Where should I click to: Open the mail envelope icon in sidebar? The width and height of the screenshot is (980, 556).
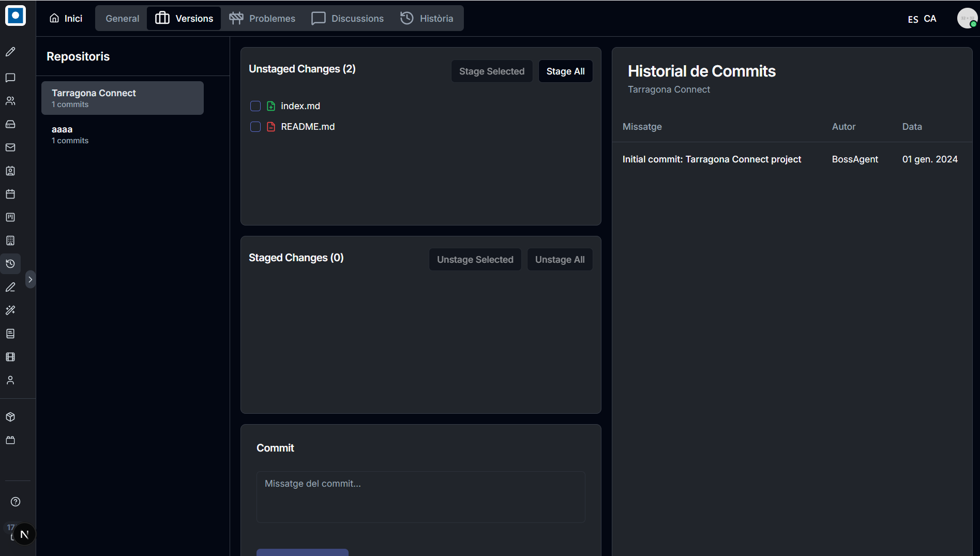coord(10,147)
